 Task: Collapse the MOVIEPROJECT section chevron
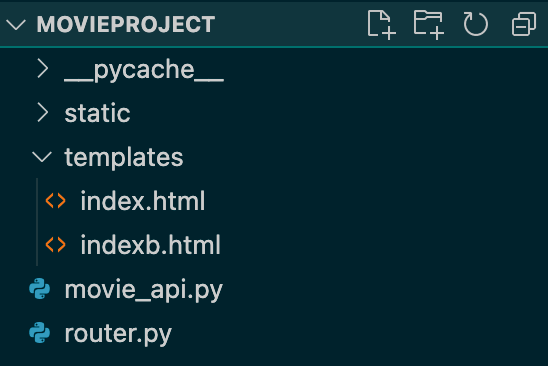coord(16,25)
